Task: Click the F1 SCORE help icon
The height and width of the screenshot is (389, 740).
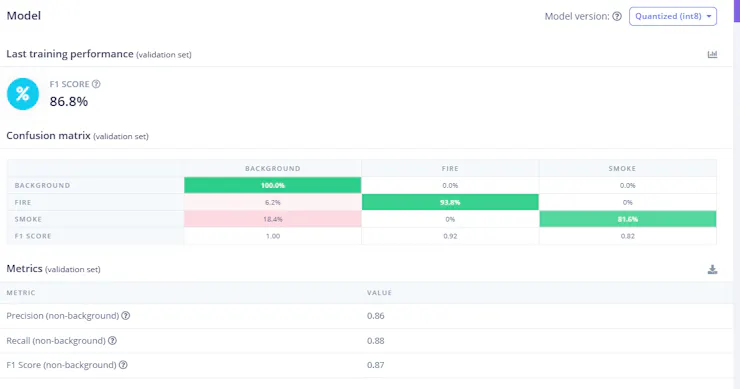Action: tap(96, 84)
